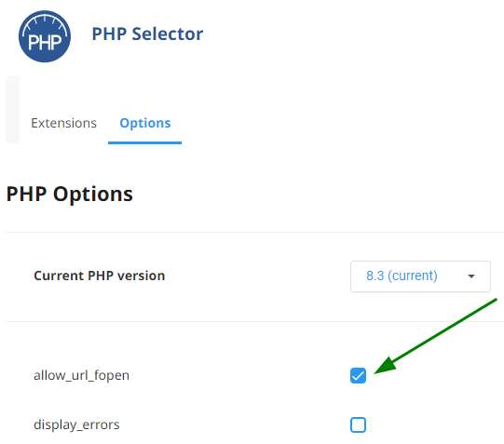This screenshot has width=504, height=444.
Task: Select the 8.3 (current) version text
Action: [x=402, y=276]
